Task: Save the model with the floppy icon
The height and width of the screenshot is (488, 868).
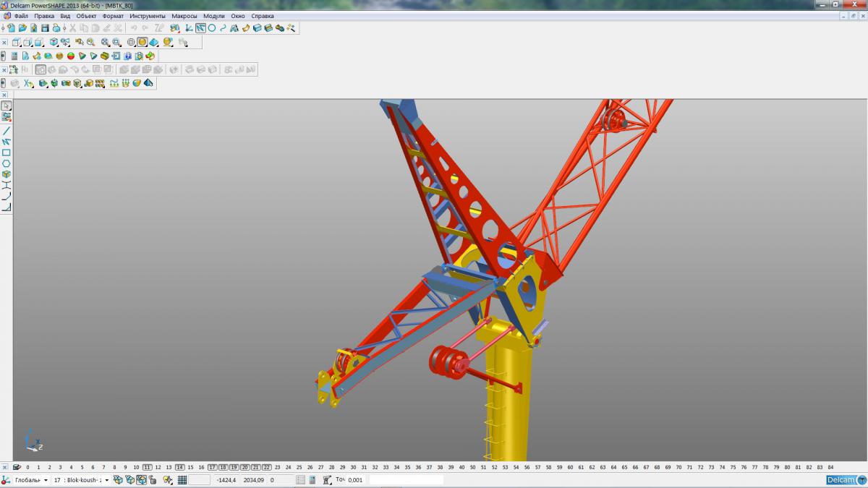Action: (45, 27)
